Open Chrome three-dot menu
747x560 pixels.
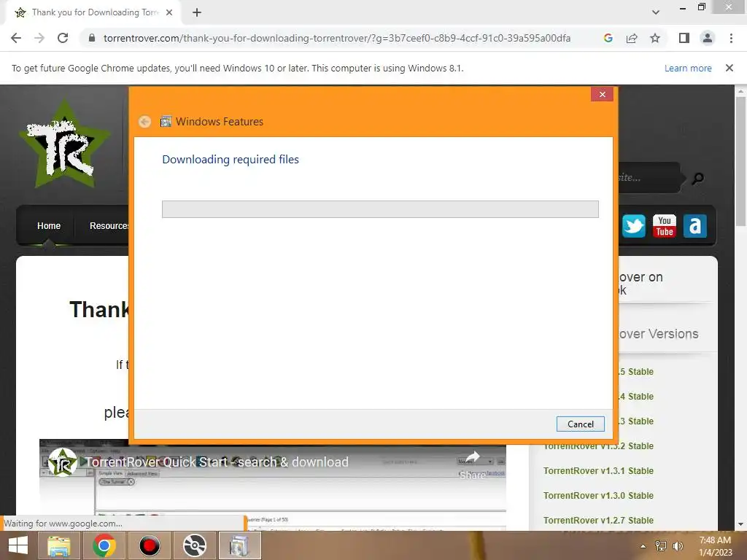click(x=731, y=38)
